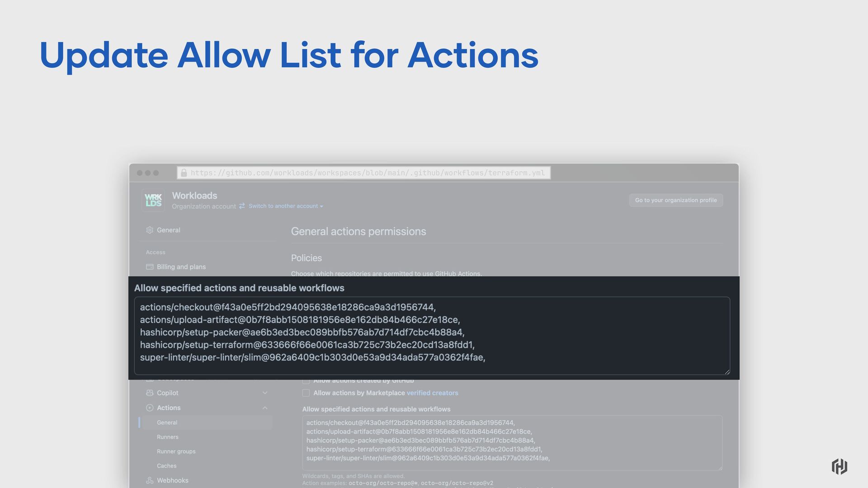Click inside highlighted allow-list text area
The image size is (868, 488).
pyautogui.click(x=432, y=336)
